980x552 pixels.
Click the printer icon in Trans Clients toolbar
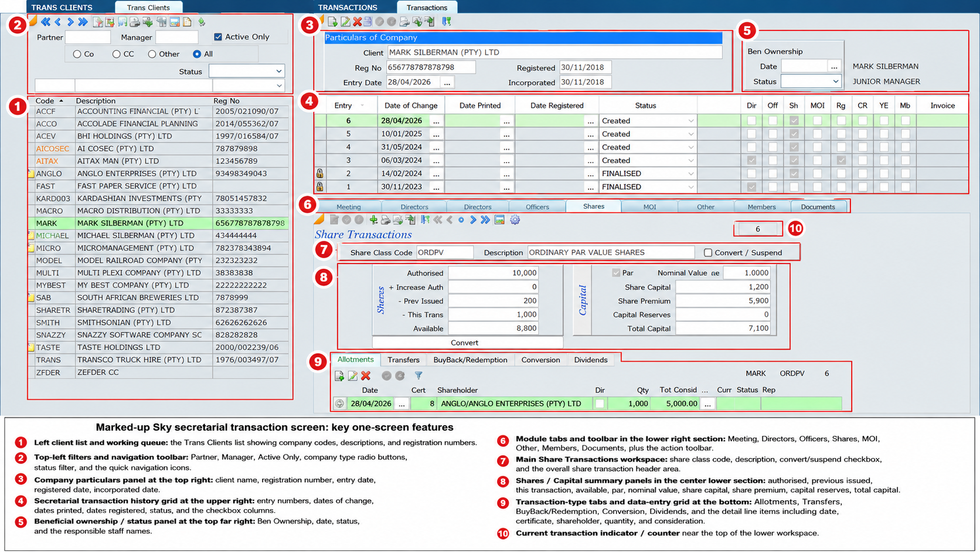135,22
